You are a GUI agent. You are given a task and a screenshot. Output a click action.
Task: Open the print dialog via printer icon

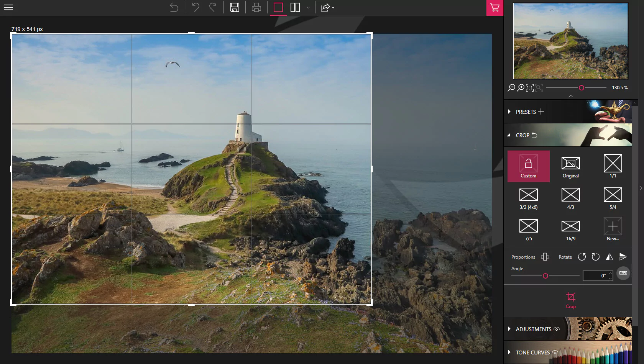click(256, 7)
